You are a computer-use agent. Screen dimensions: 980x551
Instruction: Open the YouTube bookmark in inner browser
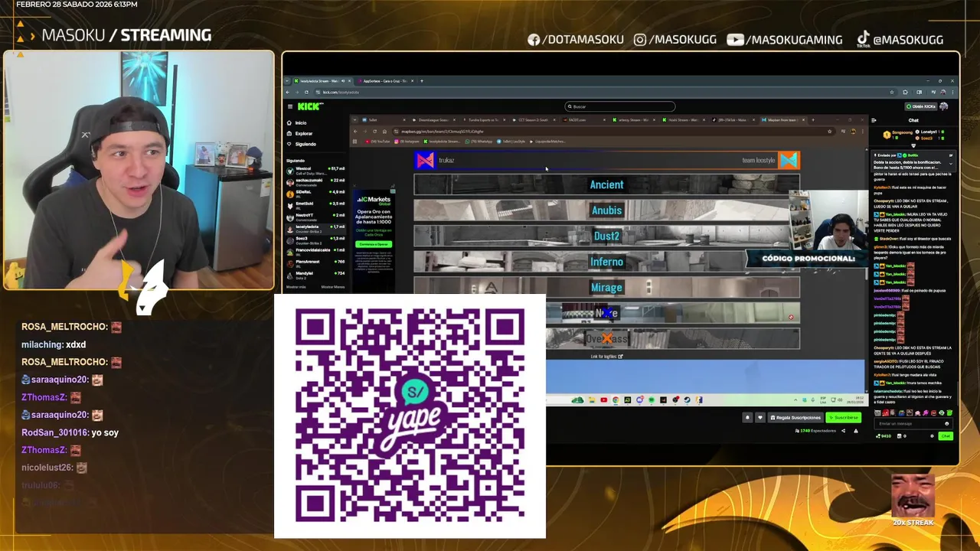click(x=377, y=142)
